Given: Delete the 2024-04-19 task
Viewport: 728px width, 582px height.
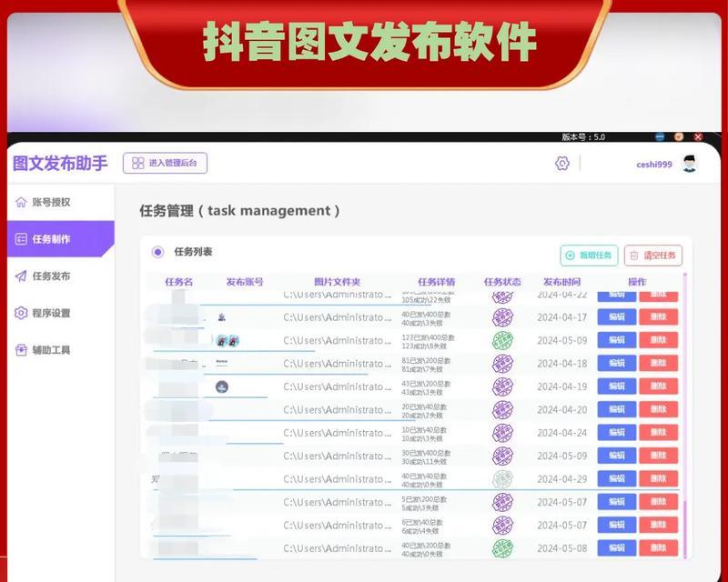Looking at the screenshot, I should click(x=658, y=386).
